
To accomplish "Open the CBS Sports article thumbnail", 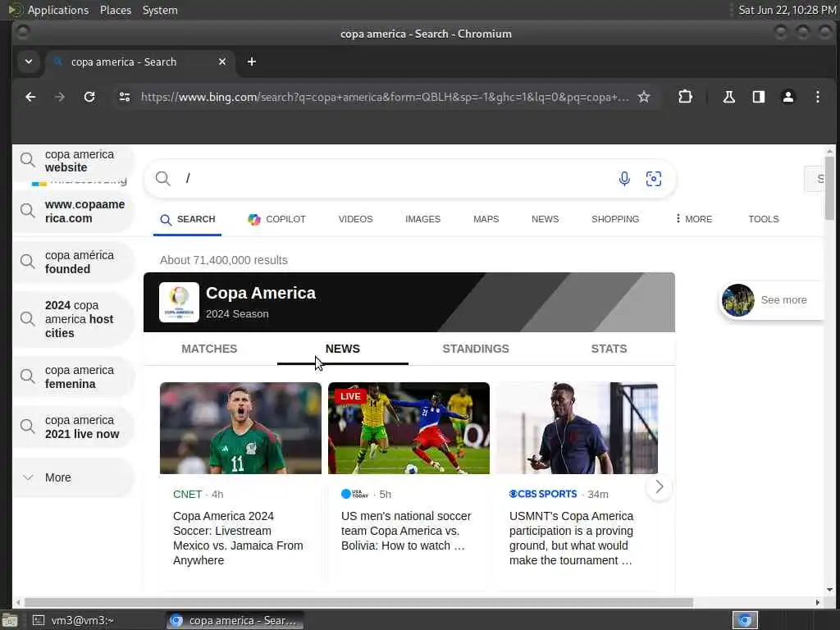I will (x=577, y=428).
